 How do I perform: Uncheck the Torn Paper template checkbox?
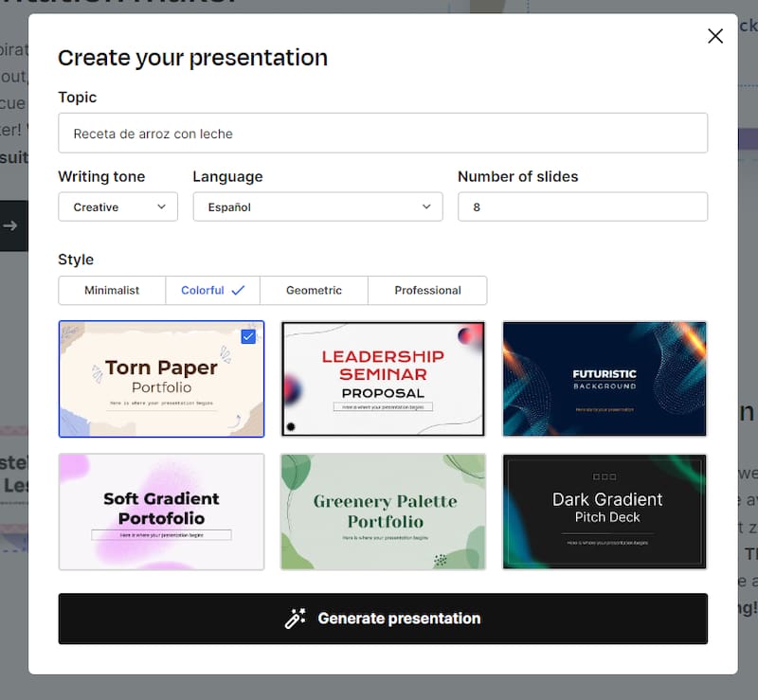click(248, 336)
